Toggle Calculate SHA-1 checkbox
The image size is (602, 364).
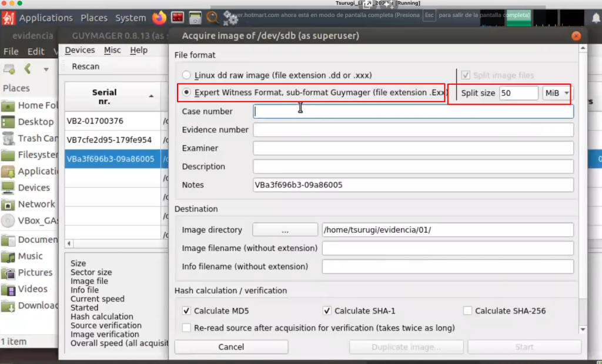coord(327,311)
